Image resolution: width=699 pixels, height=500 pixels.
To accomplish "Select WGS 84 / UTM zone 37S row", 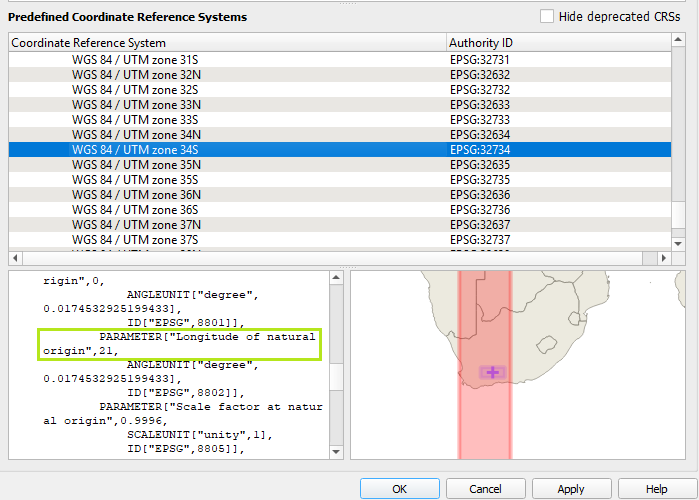I will tap(340, 240).
